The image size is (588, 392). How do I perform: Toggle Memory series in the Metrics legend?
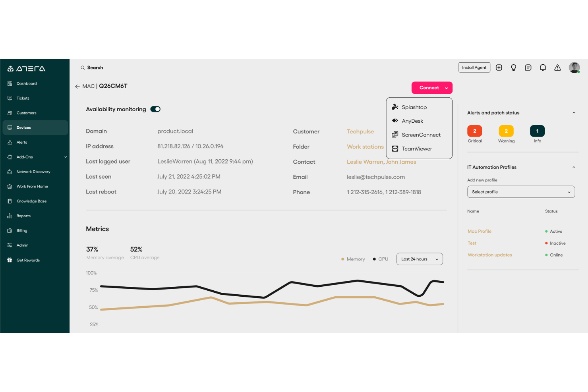(x=353, y=259)
